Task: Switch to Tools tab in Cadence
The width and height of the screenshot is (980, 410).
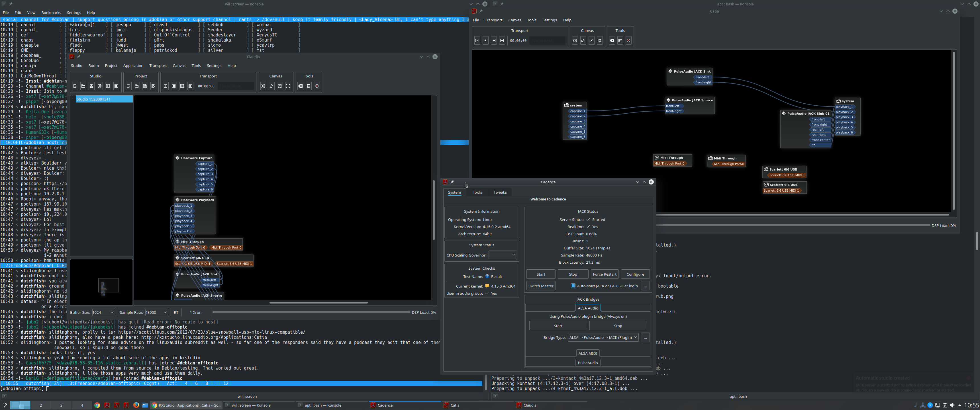Action: click(x=477, y=192)
